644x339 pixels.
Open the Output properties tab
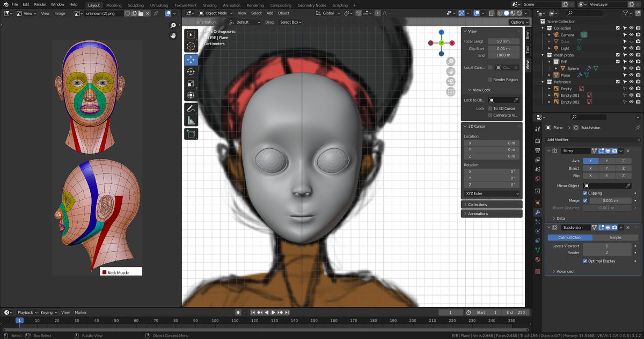(x=538, y=150)
